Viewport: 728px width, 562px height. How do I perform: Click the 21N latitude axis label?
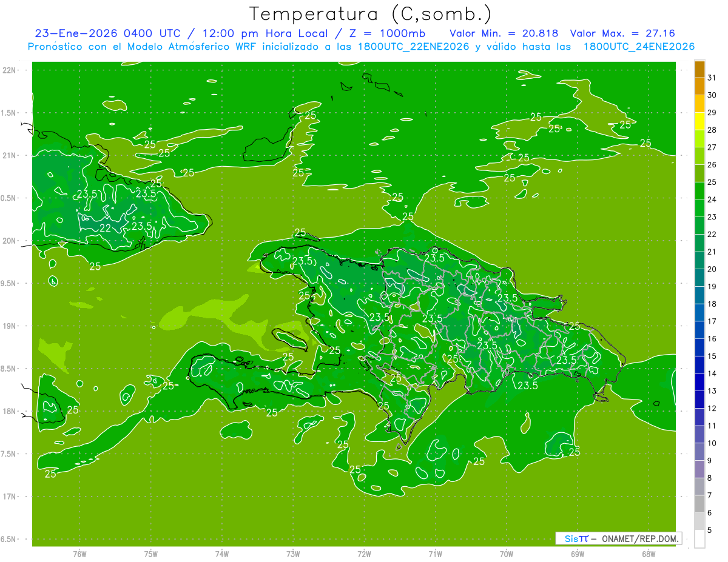[10, 156]
